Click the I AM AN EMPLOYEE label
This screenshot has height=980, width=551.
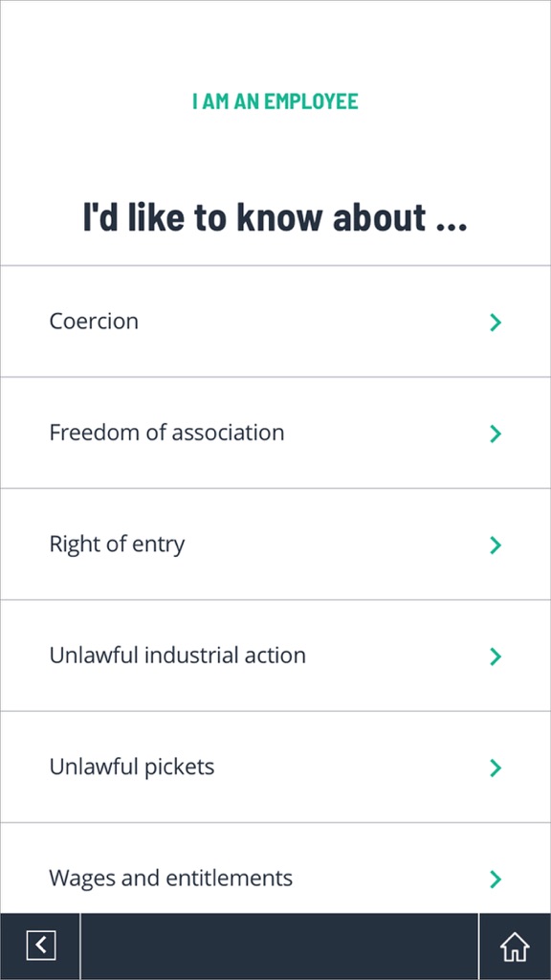pos(275,101)
